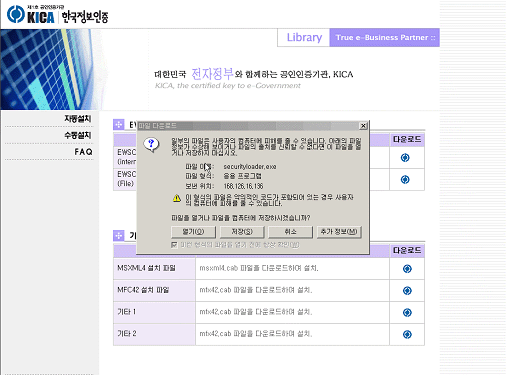
Task: Click the MSXML4 설치 파일 cell
Action: pyautogui.click(x=154, y=268)
